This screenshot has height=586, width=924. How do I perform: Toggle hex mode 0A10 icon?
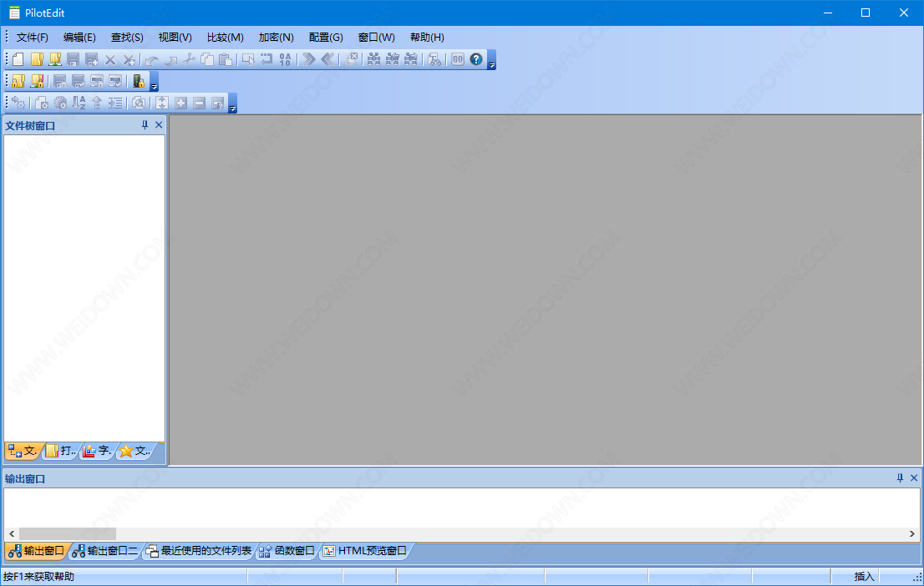(x=285, y=59)
